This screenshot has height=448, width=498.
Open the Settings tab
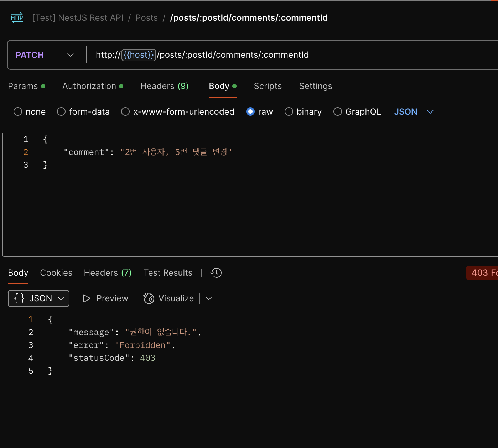coord(316,86)
